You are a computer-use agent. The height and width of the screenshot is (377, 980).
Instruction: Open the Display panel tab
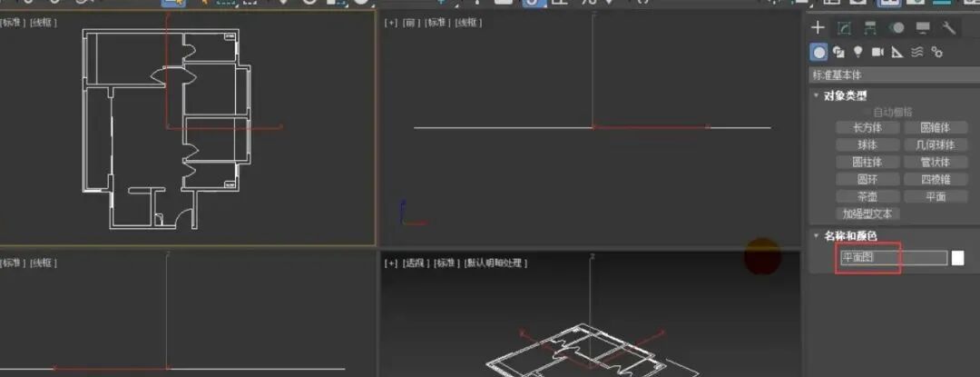(923, 27)
